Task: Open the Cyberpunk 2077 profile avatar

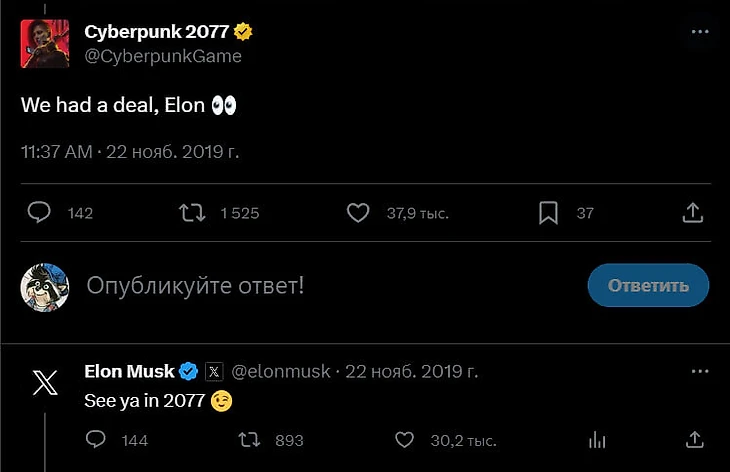Action: pos(45,42)
